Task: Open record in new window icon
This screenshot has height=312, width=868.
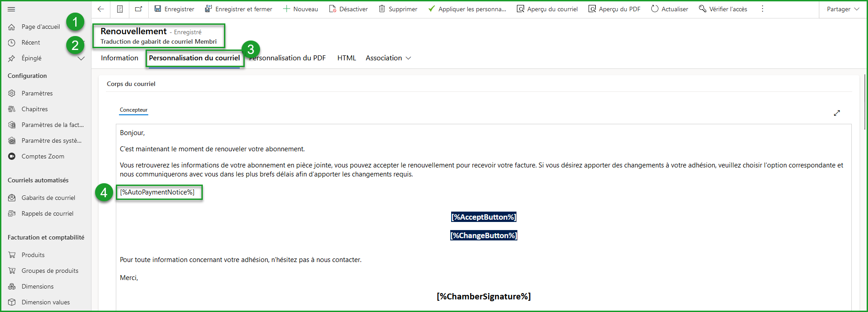Action: (139, 9)
